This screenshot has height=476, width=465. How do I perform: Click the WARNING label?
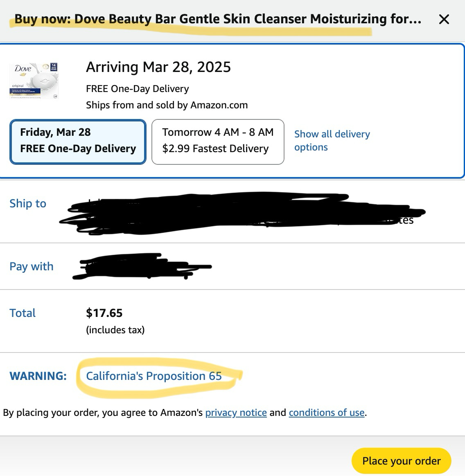point(38,376)
